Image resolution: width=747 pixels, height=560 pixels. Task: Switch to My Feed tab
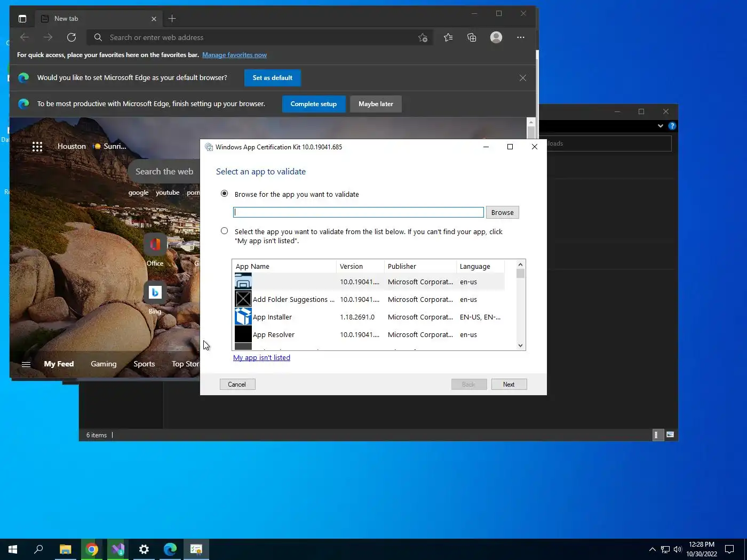[x=59, y=364]
